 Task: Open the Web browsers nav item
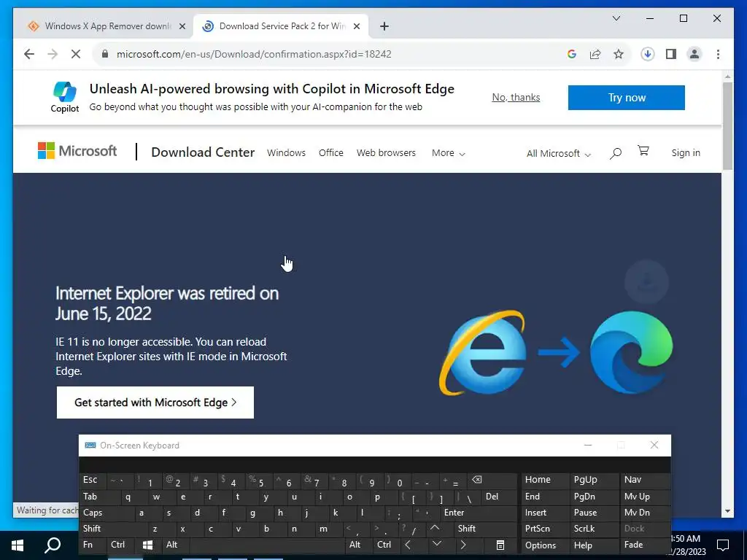coord(386,153)
